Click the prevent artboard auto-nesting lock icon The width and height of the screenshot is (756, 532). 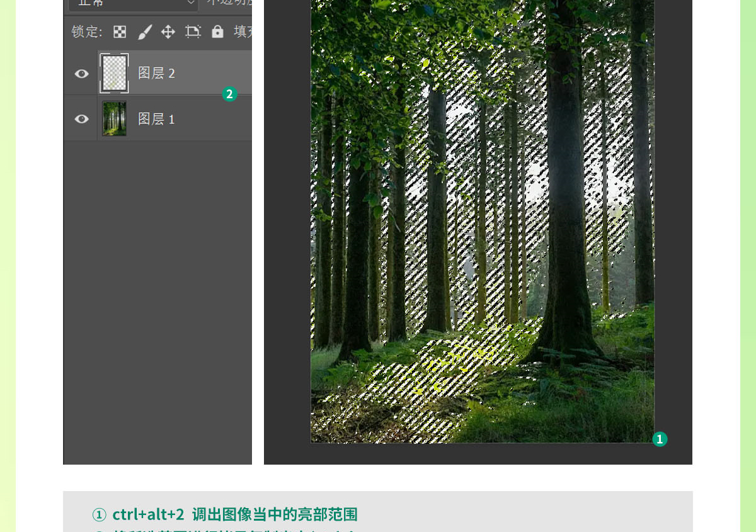click(x=193, y=32)
